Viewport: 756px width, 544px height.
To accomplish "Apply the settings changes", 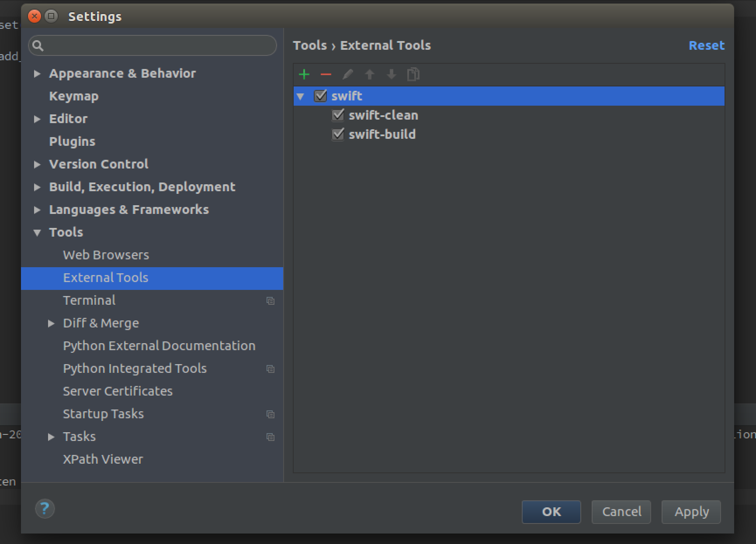I will pos(691,512).
